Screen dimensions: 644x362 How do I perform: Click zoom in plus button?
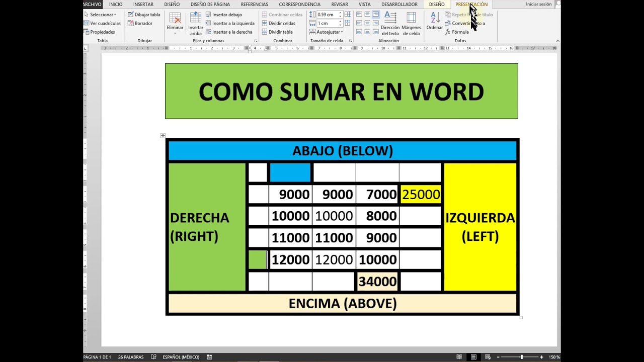coord(541,357)
